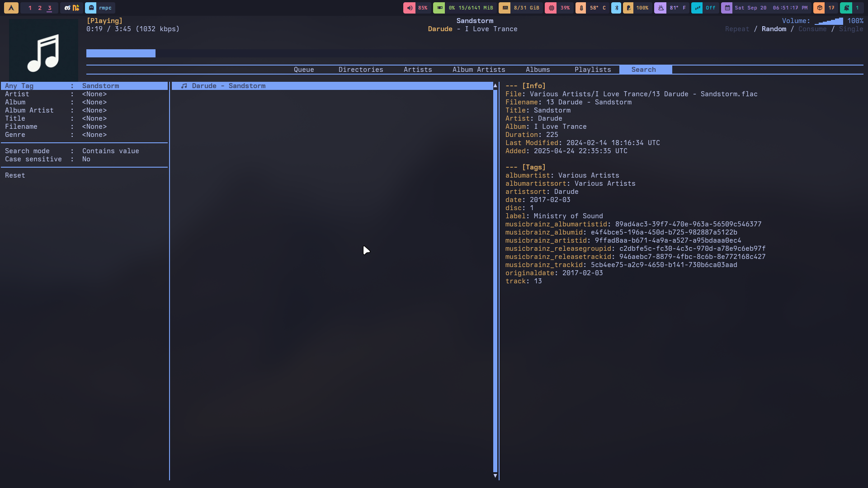The image size is (868, 488).
Task: Select Darude - Sandstorm search result
Action: (229, 86)
